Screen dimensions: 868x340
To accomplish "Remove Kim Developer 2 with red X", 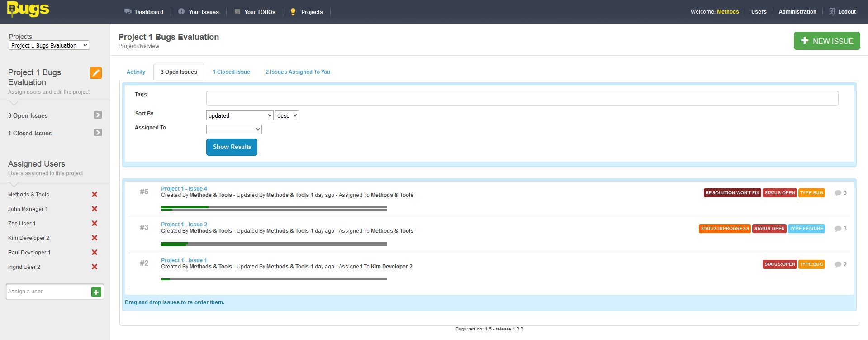I will click(95, 238).
